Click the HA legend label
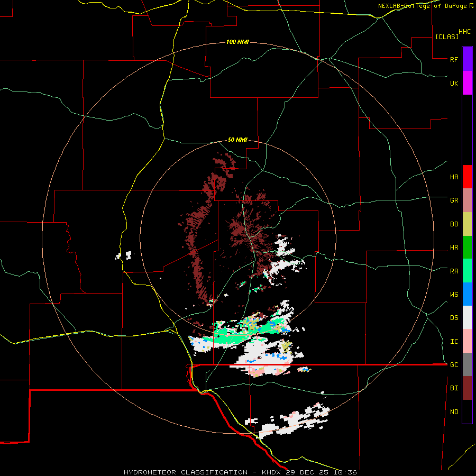This screenshot has height=476, width=476. pos(454,177)
